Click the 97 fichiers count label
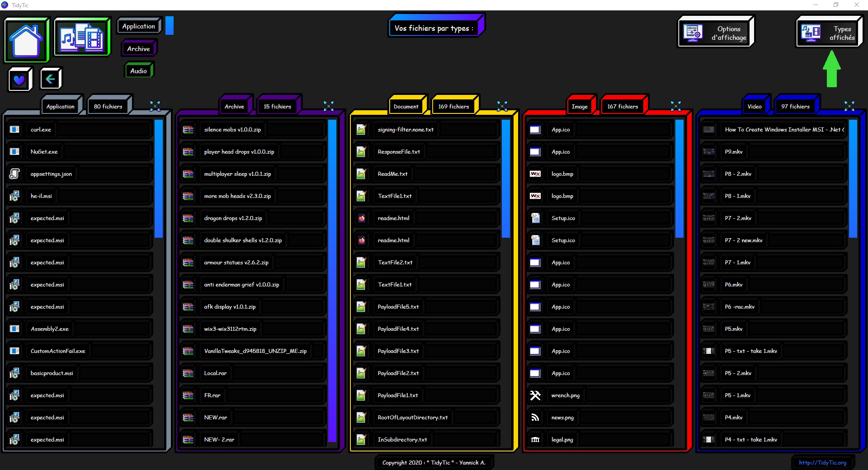The height and width of the screenshot is (470, 868). tap(795, 107)
